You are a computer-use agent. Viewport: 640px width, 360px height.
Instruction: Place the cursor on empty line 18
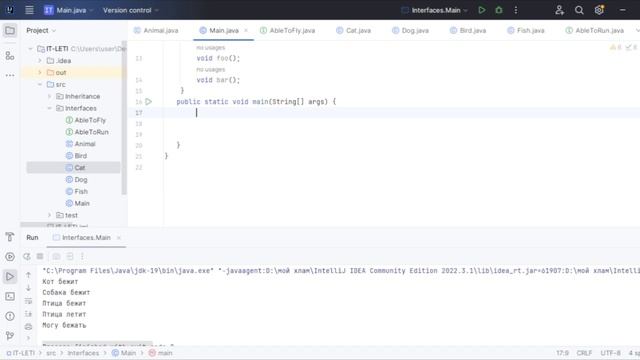pyautogui.click(x=384, y=124)
